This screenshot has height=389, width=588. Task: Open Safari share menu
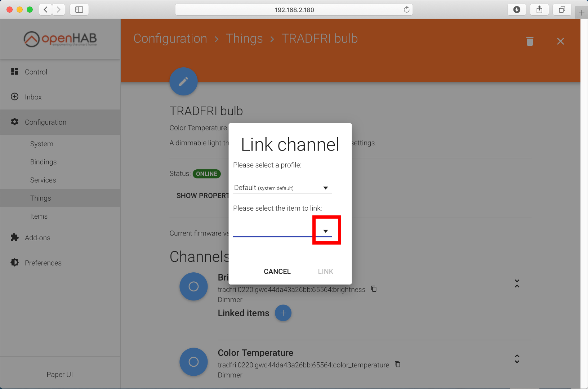[x=539, y=9]
